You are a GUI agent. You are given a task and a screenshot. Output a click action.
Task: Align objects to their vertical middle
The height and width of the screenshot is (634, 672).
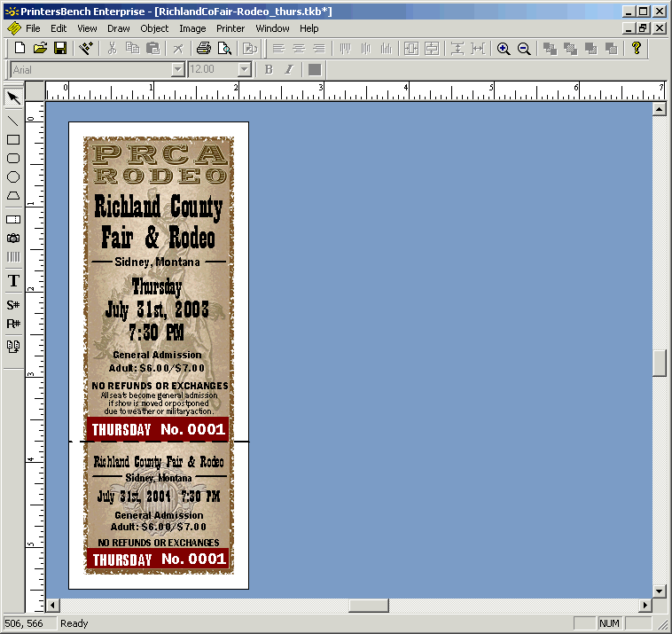[365, 49]
